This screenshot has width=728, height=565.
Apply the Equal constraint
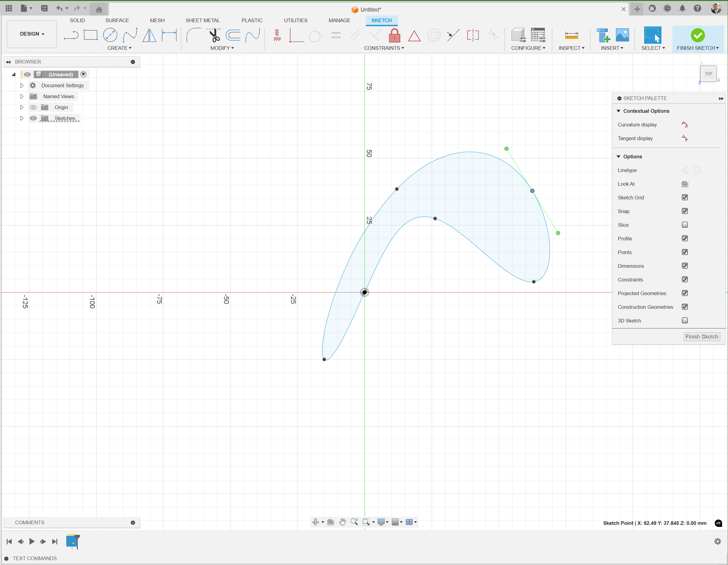(x=336, y=35)
